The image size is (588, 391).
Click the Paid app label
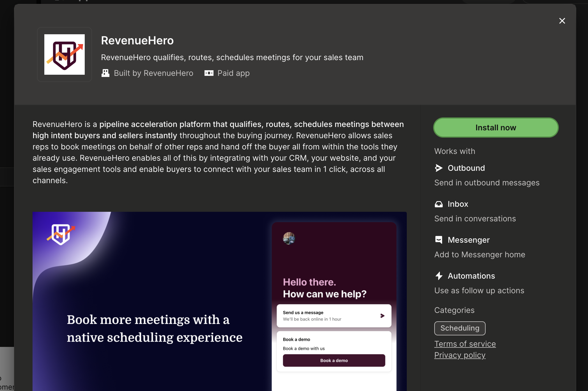click(233, 73)
